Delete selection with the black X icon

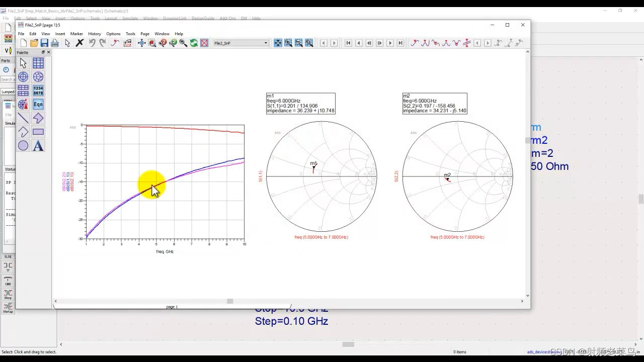tap(79, 43)
